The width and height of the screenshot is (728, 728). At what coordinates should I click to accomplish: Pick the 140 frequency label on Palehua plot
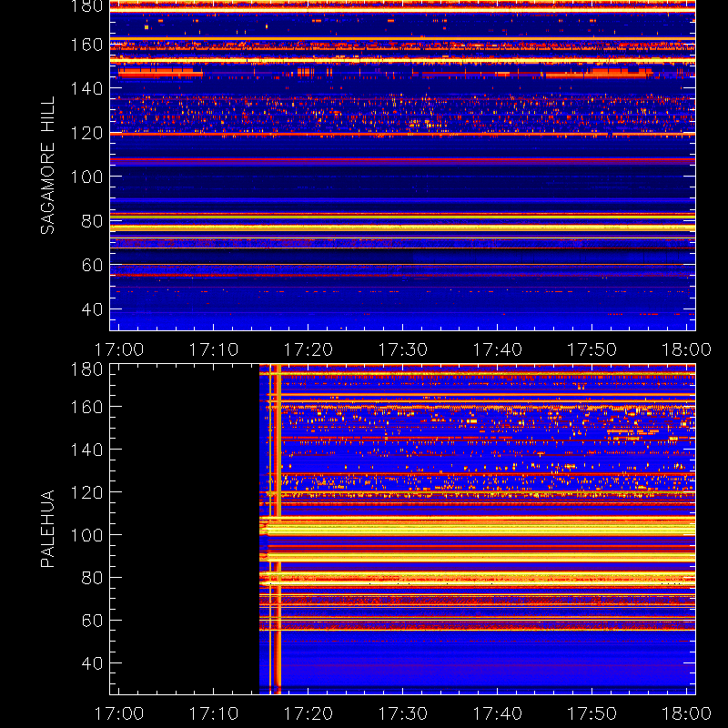(86, 450)
